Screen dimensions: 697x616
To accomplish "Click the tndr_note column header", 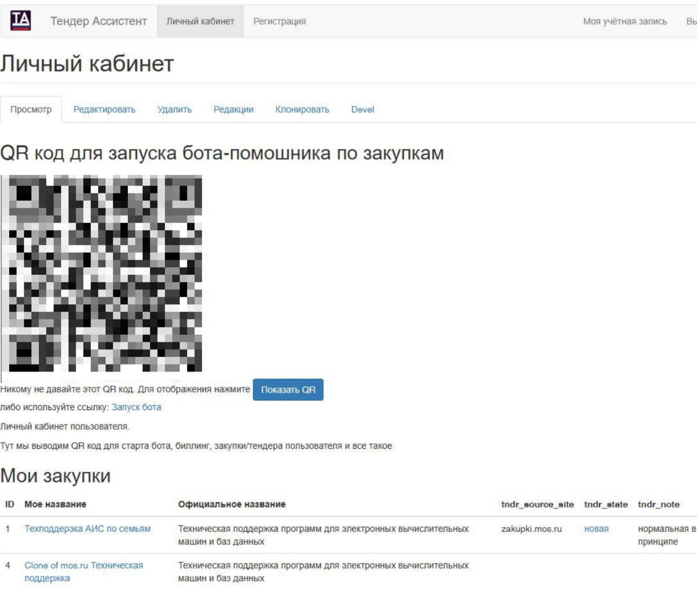I will coord(659,505).
